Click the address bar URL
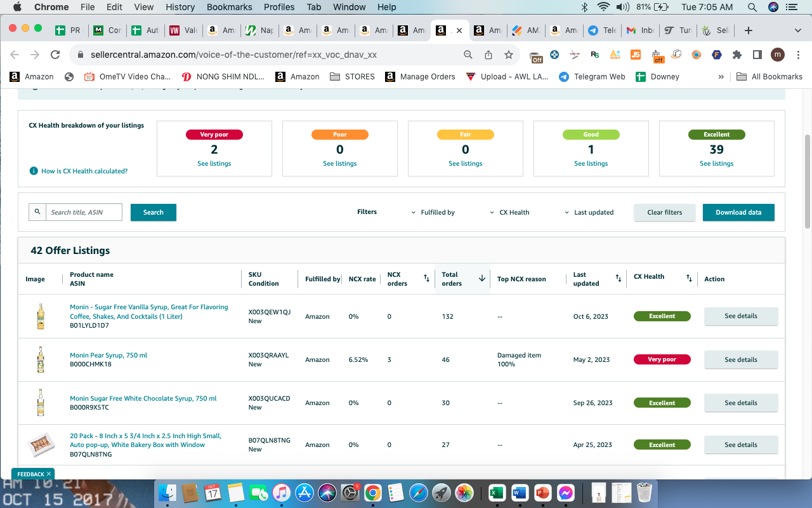This screenshot has width=812, height=508. pos(233,55)
